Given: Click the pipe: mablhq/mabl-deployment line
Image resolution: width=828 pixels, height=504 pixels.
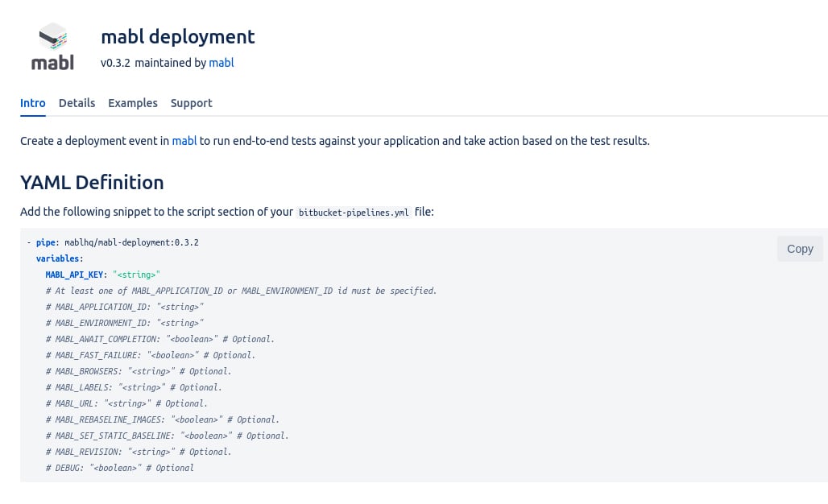Looking at the screenshot, I should [x=113, y=243].
